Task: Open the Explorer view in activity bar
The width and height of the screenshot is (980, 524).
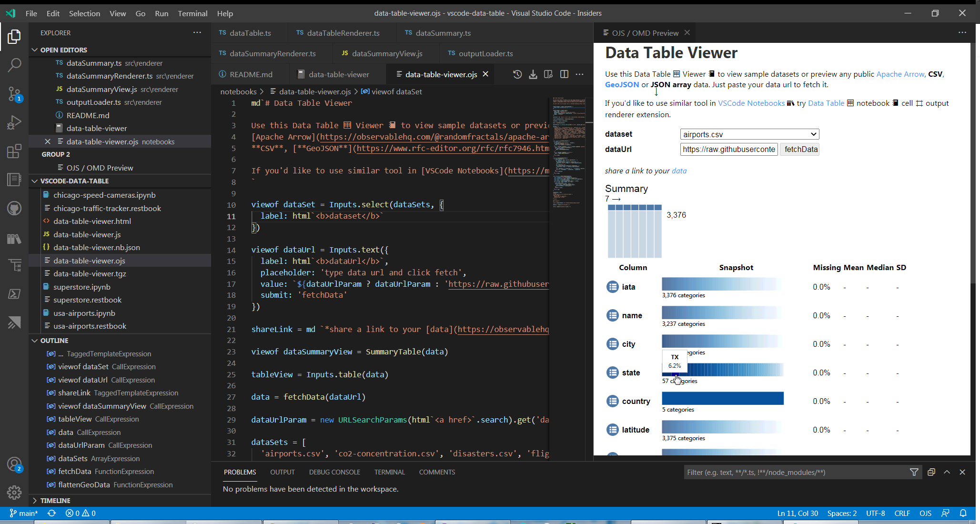Action: coord(14,37)
